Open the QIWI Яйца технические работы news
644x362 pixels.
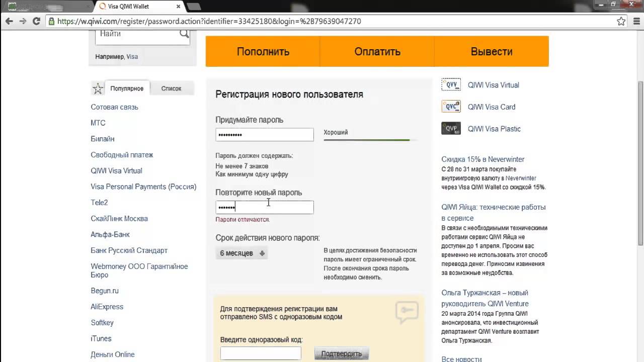[x=494, y=213]
